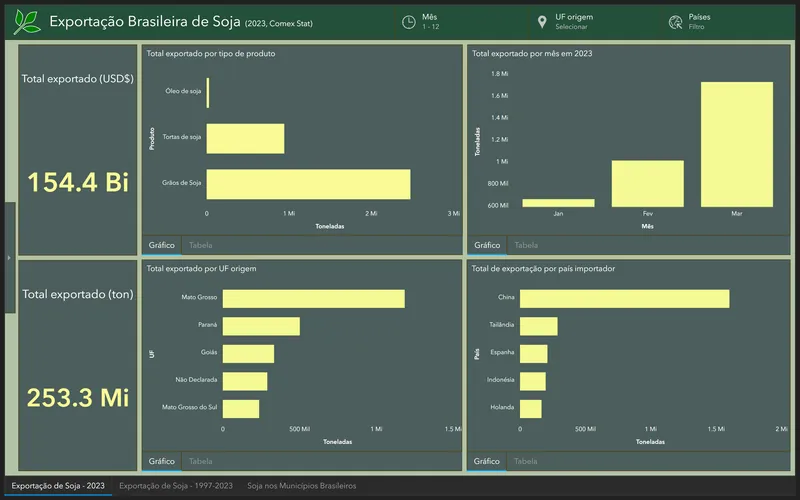This screenshot has height=500, width=800.
Task: Click the Indonésia export bar
Action: pos(533,382)
